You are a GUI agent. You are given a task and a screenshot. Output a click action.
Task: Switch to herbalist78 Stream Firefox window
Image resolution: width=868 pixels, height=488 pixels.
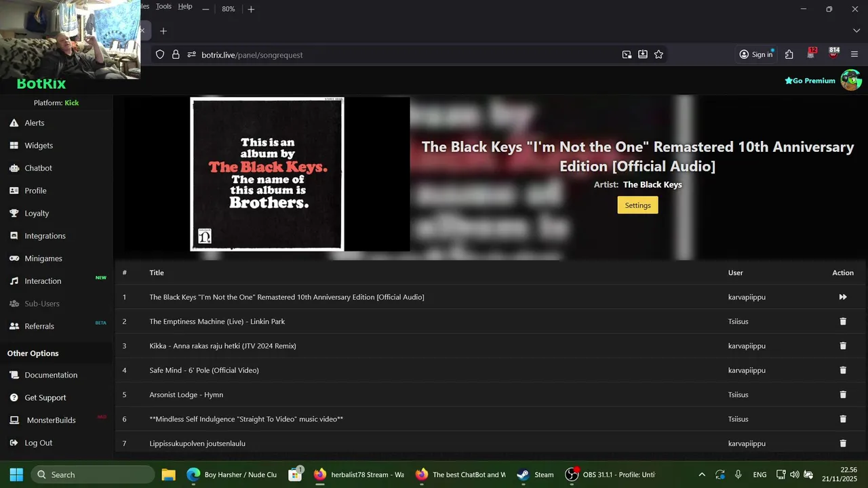click(x=359, y=474)
